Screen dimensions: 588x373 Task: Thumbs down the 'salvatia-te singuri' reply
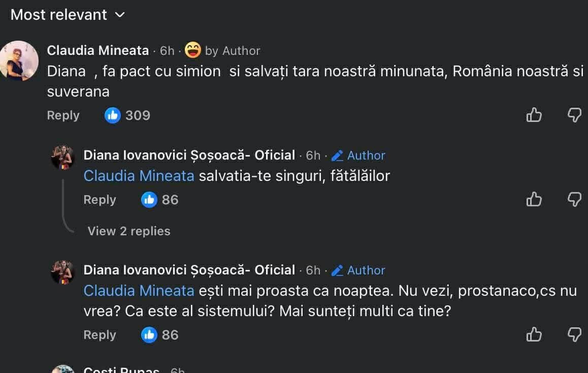(574, 200)
